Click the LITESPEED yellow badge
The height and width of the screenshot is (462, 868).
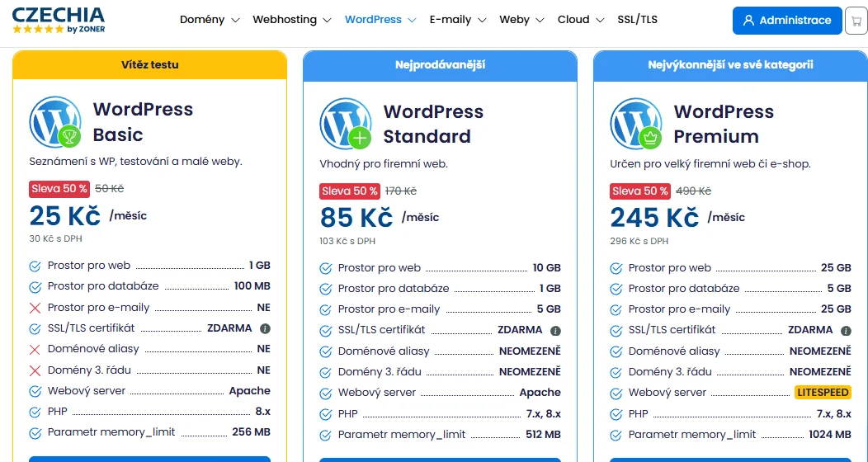(823, 393)
